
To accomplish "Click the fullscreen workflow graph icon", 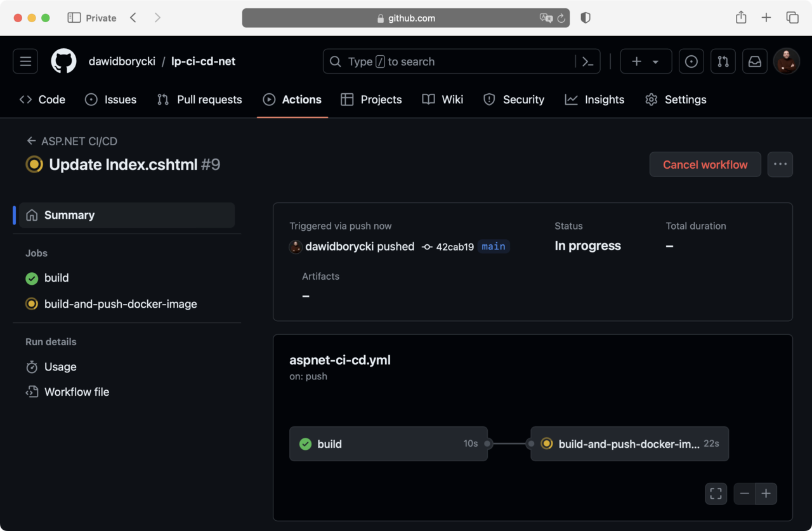I will (x=716, y=494).
